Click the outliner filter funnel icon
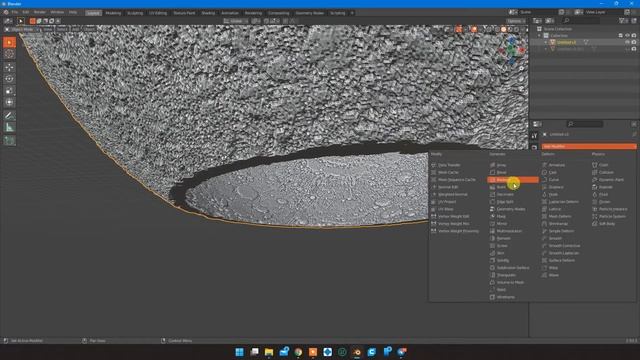The height and width of the screenshot is (360, 640). tap(622, 20)
